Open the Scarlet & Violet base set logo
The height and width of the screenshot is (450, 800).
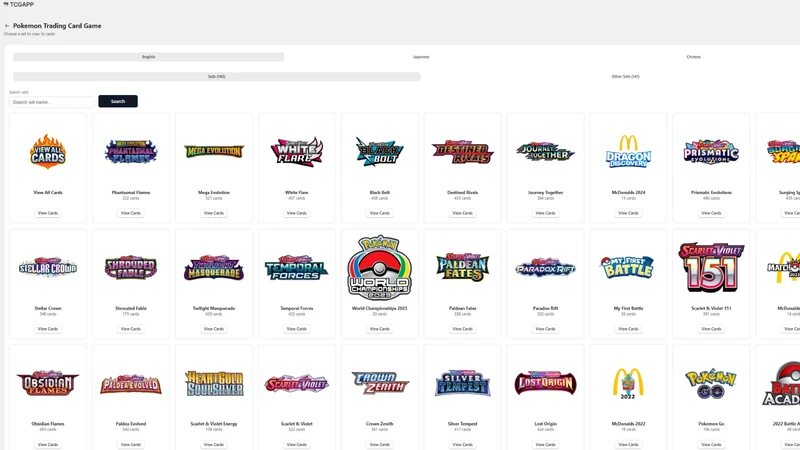coord(296,384)
